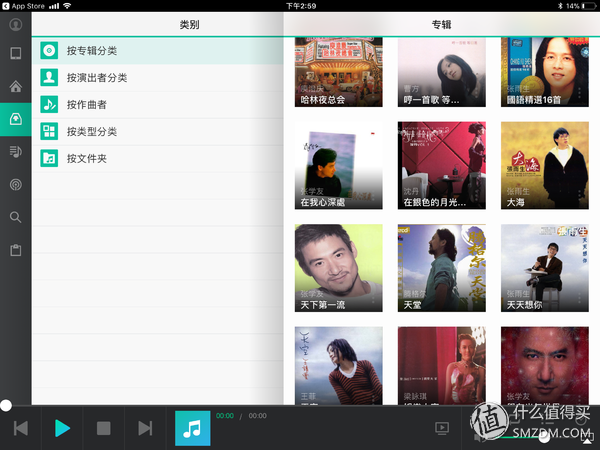Open album 哈林夜总会
The width and height of the screenshot is (600, 450).
338,72
